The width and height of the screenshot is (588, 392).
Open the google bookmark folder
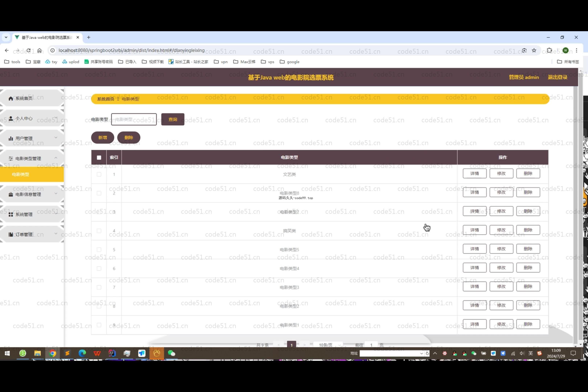click(x=289, y=62)
